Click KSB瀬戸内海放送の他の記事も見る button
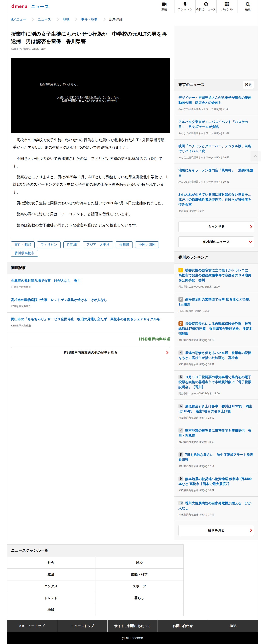The height and width of the screenshot is (644, 265). 90,352
